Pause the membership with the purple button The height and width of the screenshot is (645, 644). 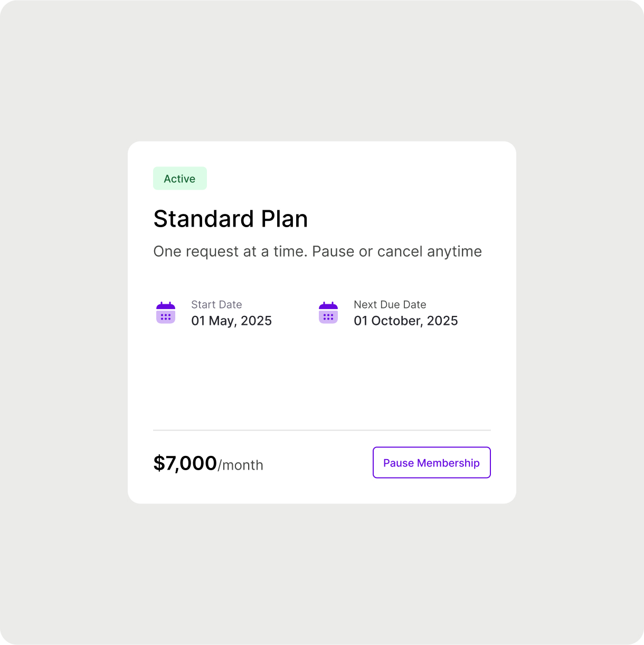pos(432,463)
